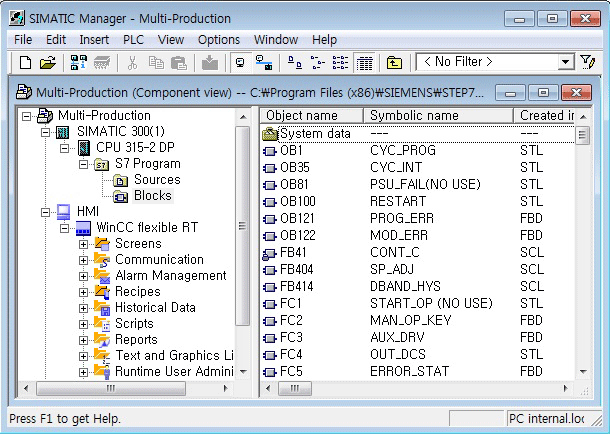Select the Sources folder icon

(121, 180)
